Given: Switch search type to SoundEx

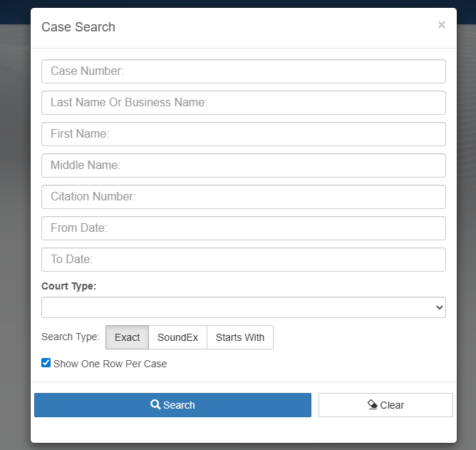Looking at the screenshot, I should coord(177,337).
